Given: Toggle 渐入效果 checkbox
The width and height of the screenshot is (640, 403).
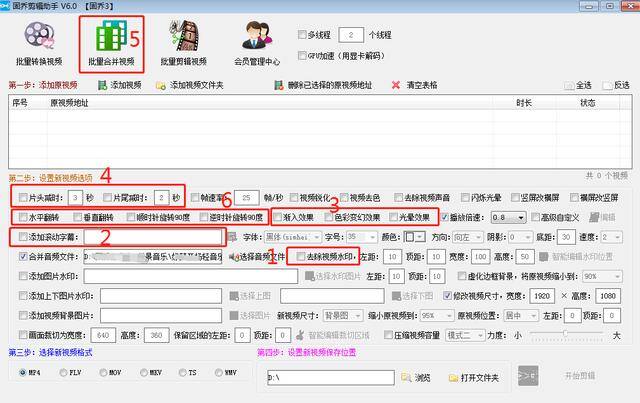Looking at the screenshot, I should (278, 217).
